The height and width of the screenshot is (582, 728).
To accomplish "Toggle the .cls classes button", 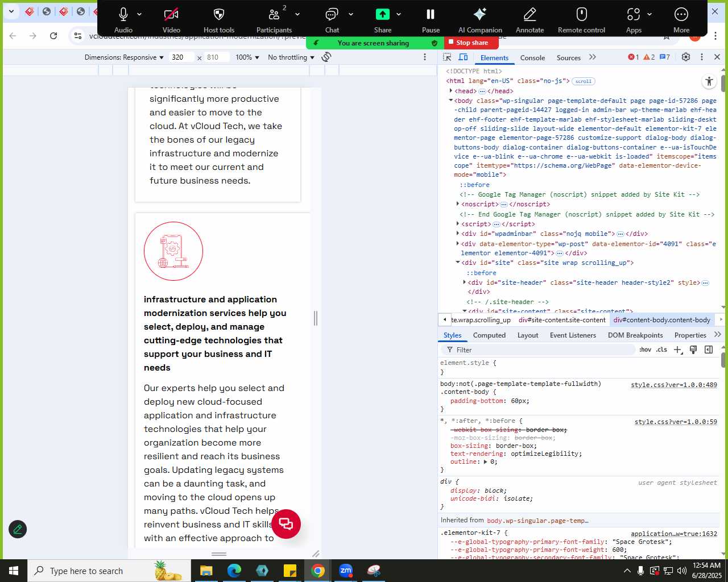I will pos(661,350).
